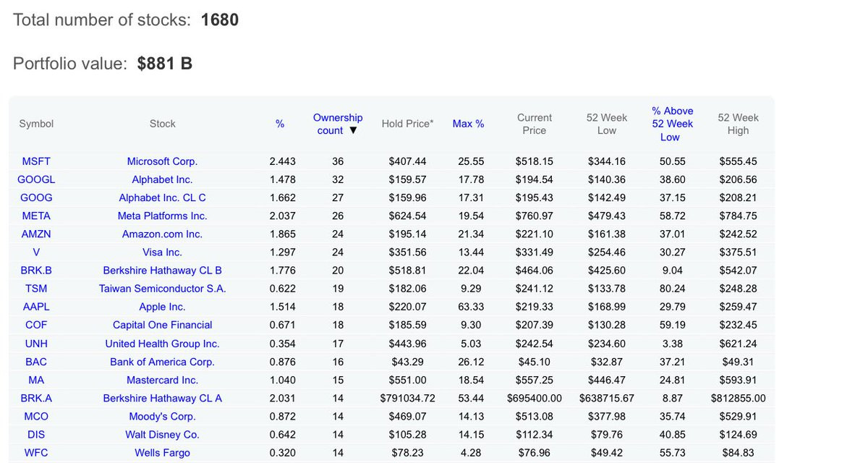Open WFC symbol link

coord(36,453)
